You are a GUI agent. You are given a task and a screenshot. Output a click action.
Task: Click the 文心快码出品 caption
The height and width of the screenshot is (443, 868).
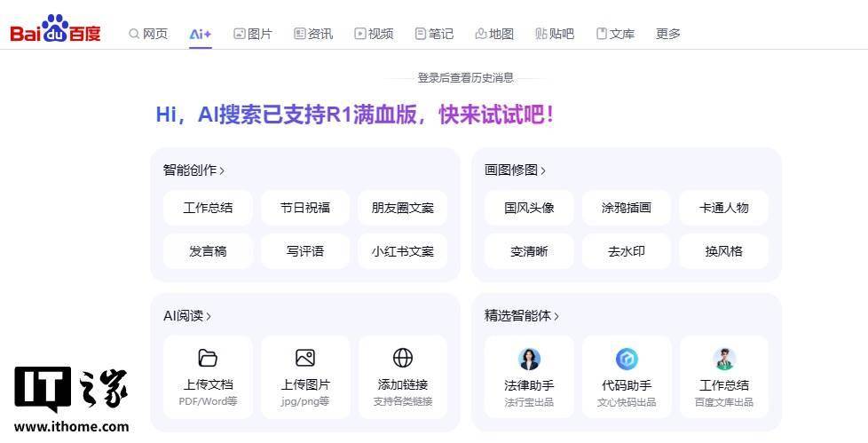pos(627,402)
